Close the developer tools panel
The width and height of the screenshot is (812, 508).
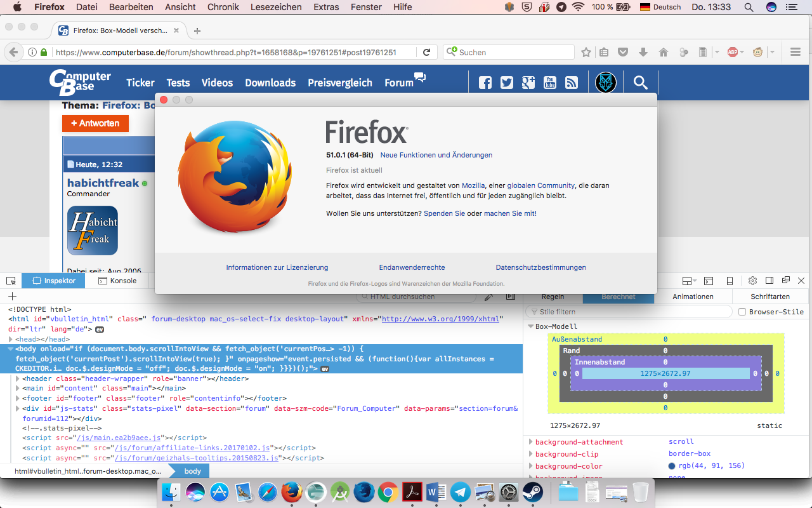pos(801,281)
